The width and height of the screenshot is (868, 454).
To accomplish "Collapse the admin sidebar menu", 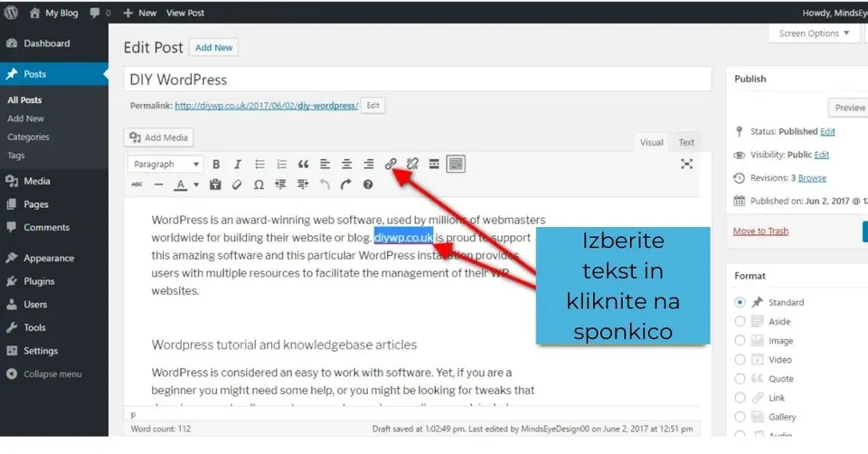I will [54, 374].
